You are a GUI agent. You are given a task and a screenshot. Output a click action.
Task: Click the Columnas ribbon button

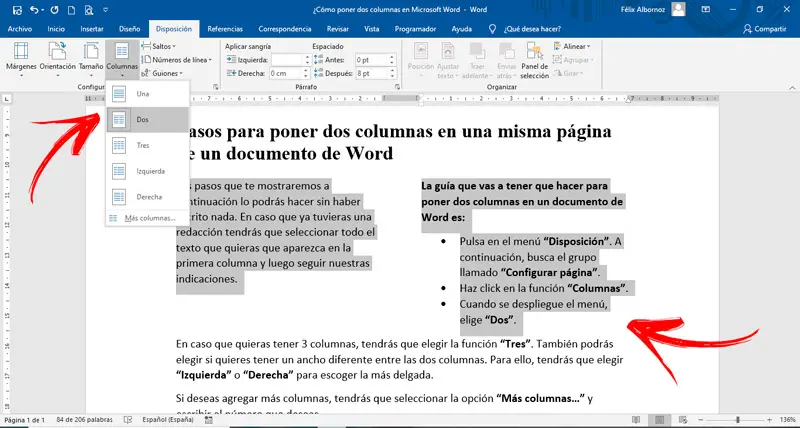click(122, 59)
